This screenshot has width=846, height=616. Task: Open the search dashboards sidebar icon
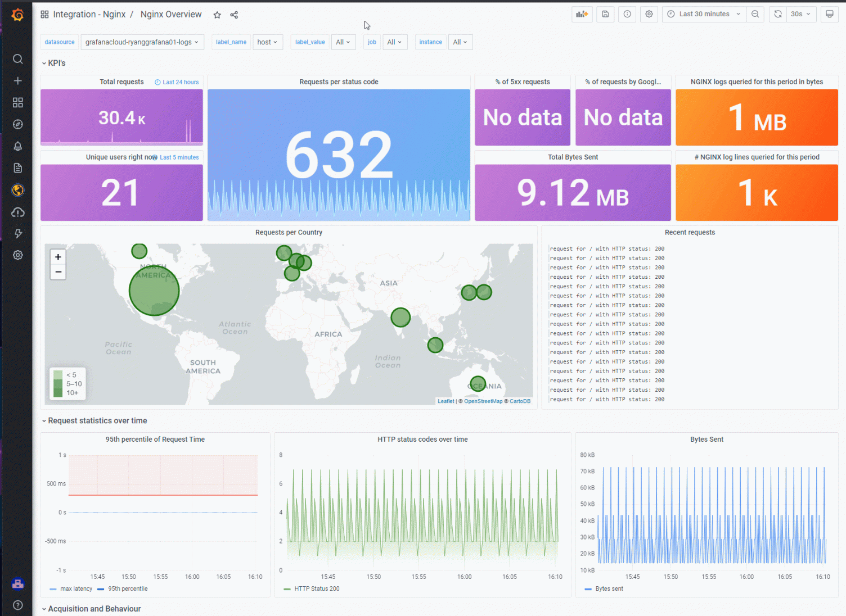[18, 59]
